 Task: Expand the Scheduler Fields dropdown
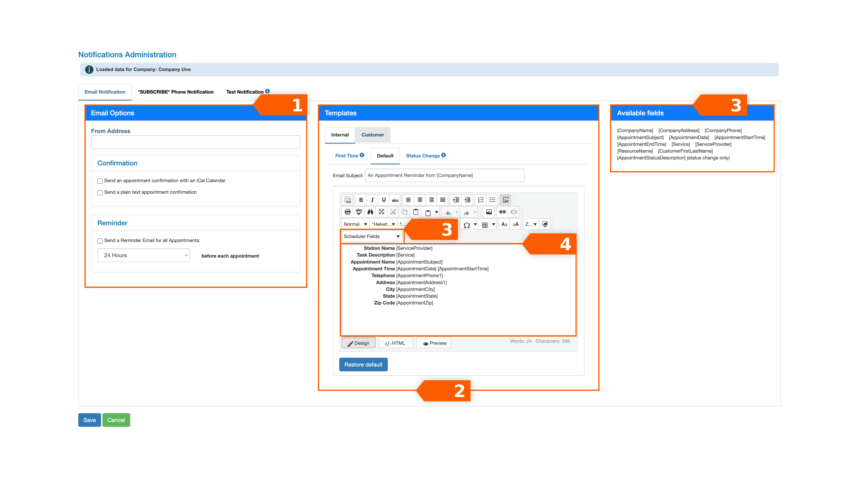371,237
